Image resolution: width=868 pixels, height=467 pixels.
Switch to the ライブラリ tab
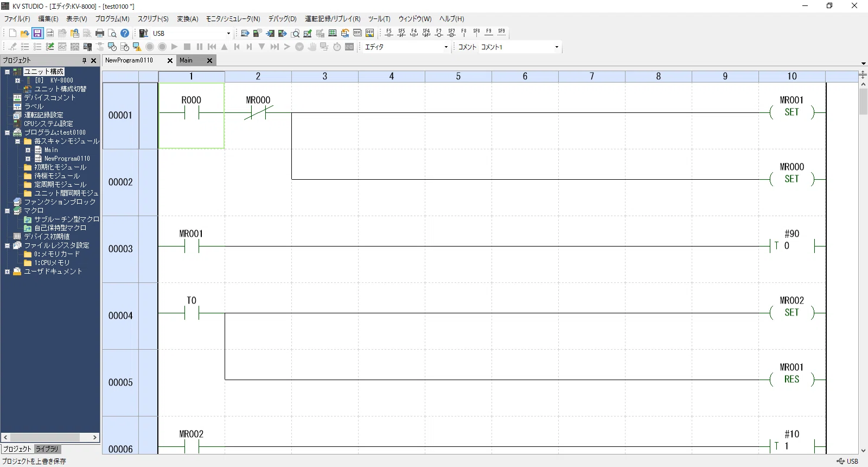tap(47, 449)
